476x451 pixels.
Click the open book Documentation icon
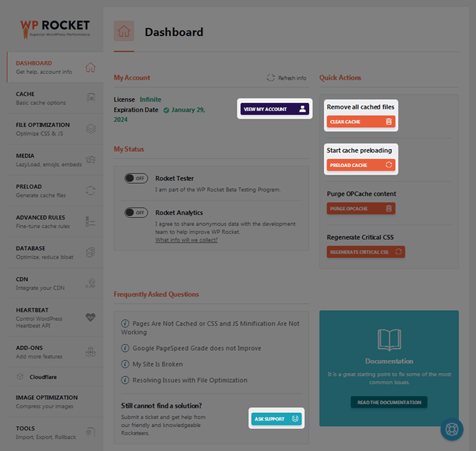coord(389,339)
